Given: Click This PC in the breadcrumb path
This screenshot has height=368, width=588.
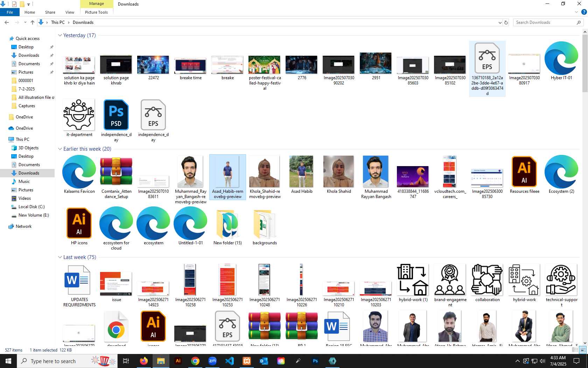Looking at the screenshot, I should click(x=58, y=22).
